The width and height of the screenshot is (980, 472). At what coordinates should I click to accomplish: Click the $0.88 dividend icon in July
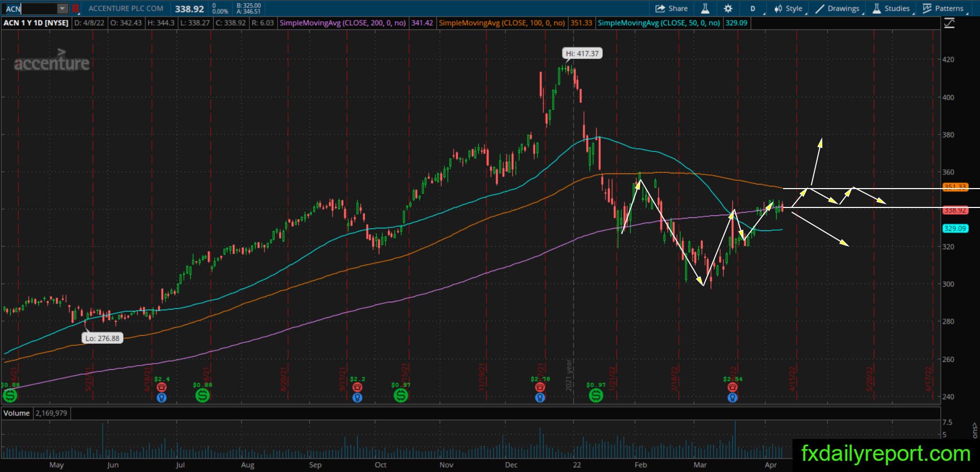202,396
